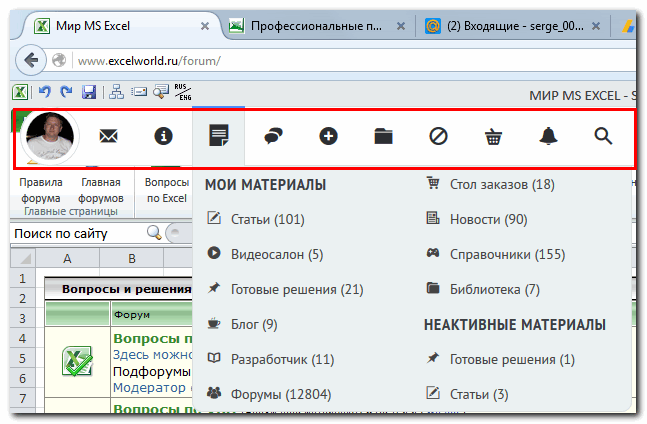This screenshot has width=647, height=424.
Task: Click the information circle icon
Action: click(x=163, y=136)
